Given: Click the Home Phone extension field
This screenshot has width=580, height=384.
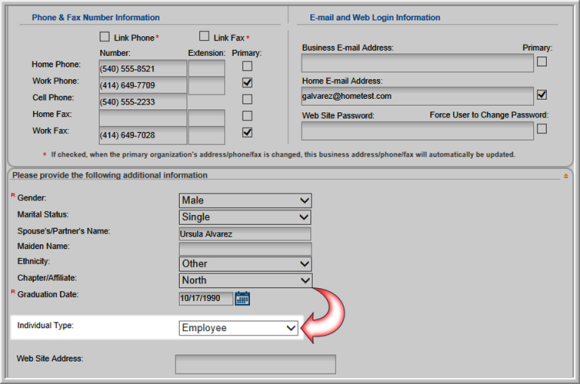Looking at the screenshot, I should point(206,68).
